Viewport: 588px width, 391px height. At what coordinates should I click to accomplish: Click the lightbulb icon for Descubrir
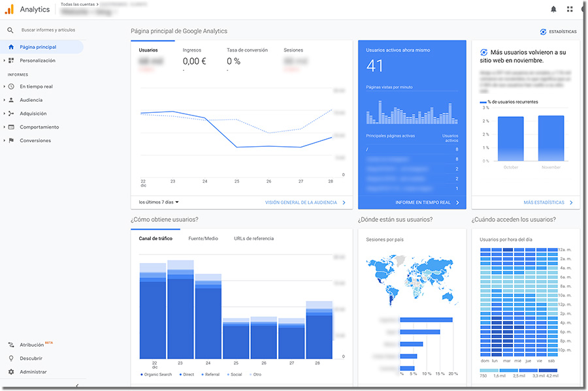tap(11, 358)
